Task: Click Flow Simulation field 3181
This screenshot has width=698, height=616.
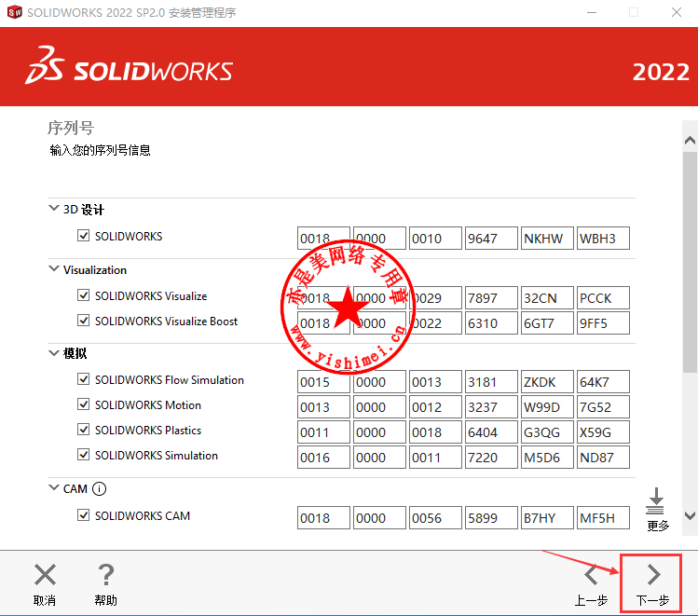Action: click(491, 382)
